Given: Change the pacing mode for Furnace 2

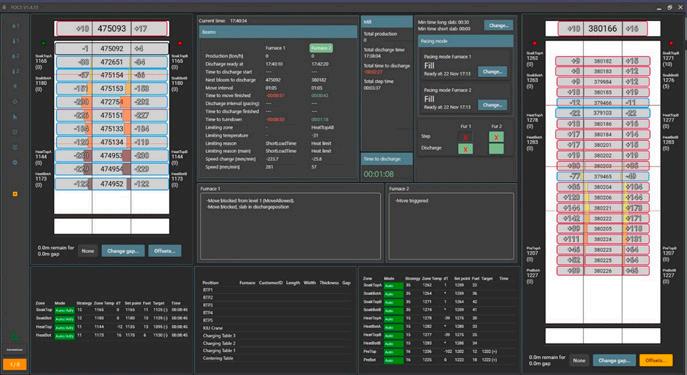Looking at the screenshot, I should point(492,105).
